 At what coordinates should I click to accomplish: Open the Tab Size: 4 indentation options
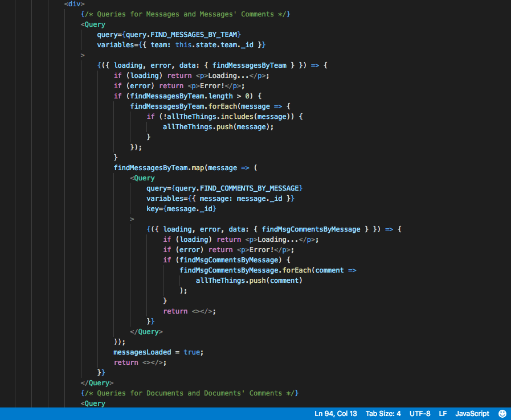coord(383,414)
